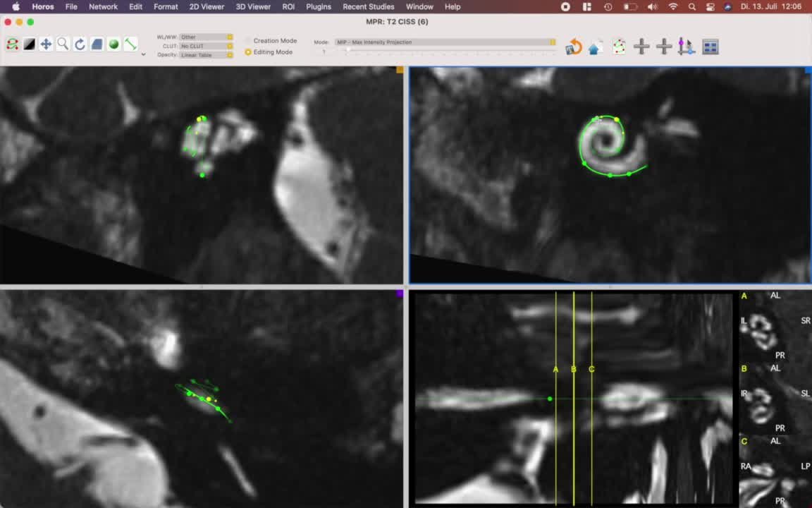The image size is (812, 508).
Task: Click the screen recording stop icon
Action: point(565,7)
